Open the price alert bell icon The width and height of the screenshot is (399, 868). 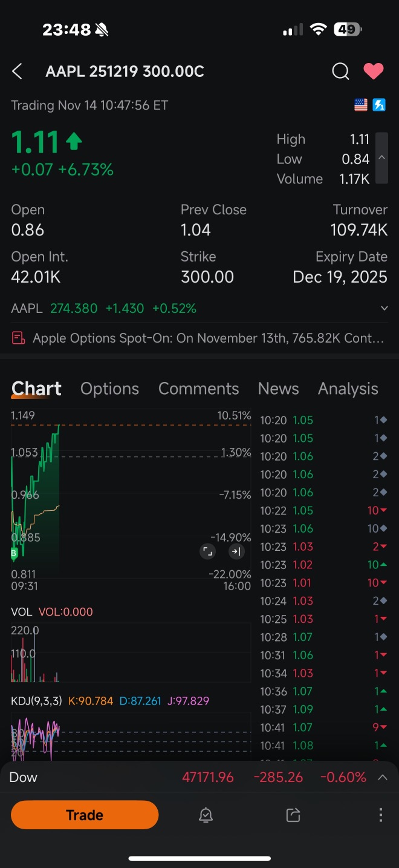click(x=206, y=815)
